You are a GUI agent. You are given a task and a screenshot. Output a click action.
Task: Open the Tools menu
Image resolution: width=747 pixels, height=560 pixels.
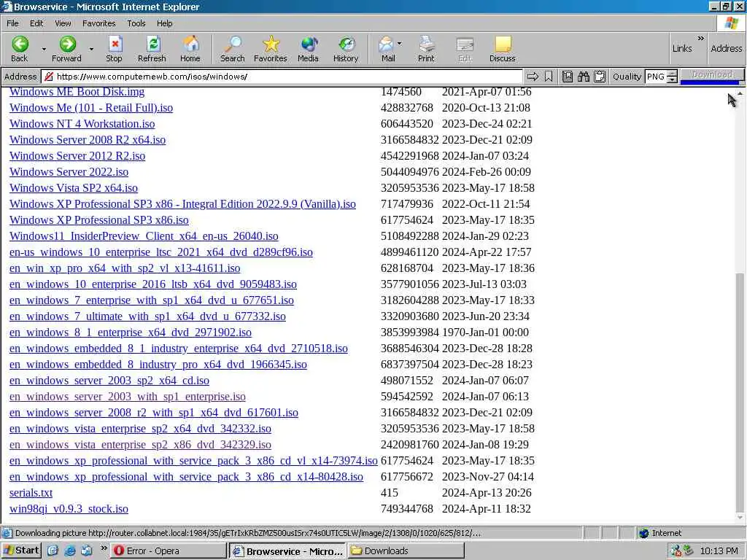tap(136, 23)
